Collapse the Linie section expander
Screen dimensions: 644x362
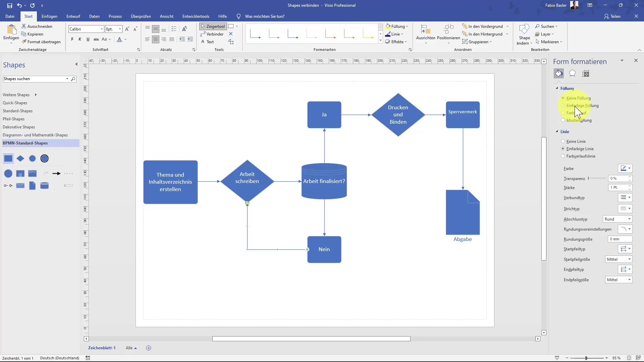pos(557,132)
